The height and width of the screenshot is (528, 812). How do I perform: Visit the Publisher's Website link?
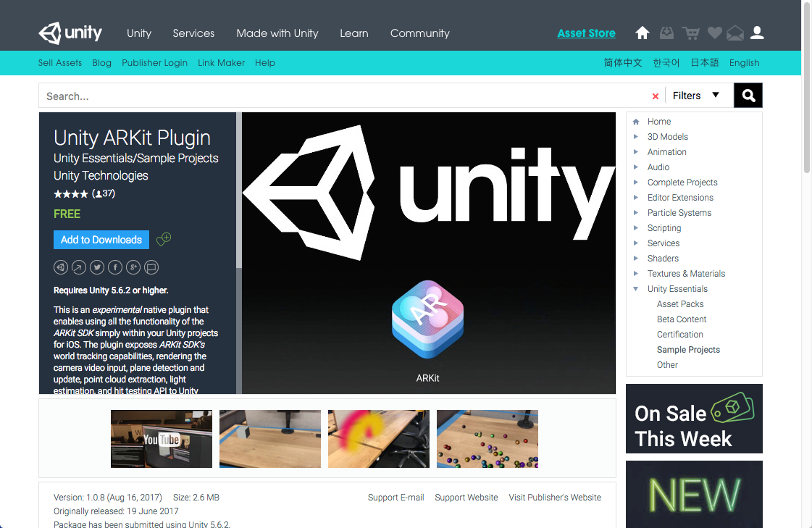pos(555,497)
